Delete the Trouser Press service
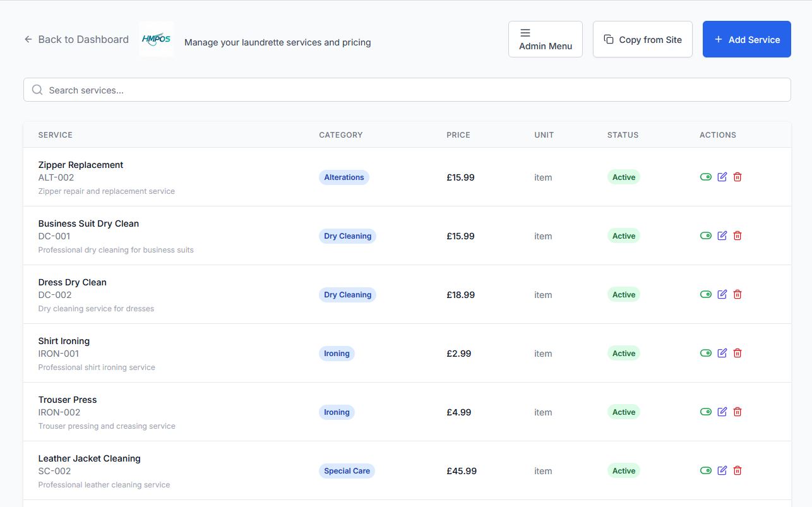The image size is (812, 507). point(737,412)
